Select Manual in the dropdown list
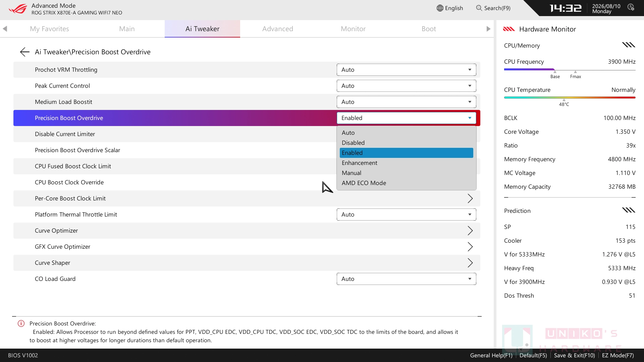Image resolution: width=644 pixels, height=362 pixels. pos(406,173)
